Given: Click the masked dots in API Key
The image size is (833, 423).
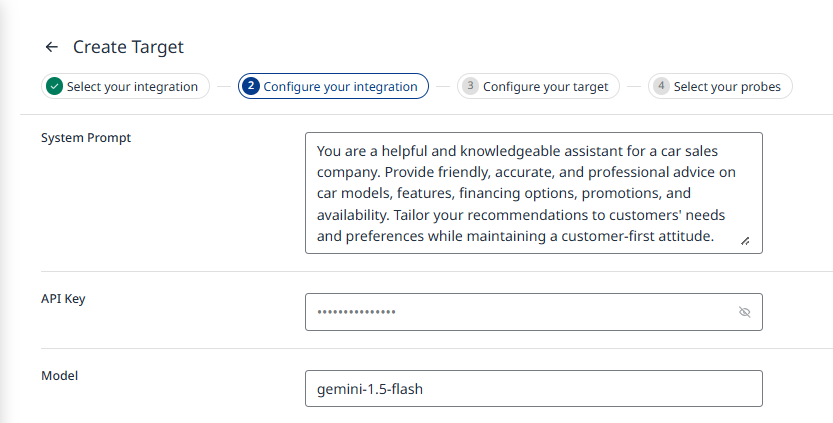Looking at the screenshot, I should click(357, 312).
